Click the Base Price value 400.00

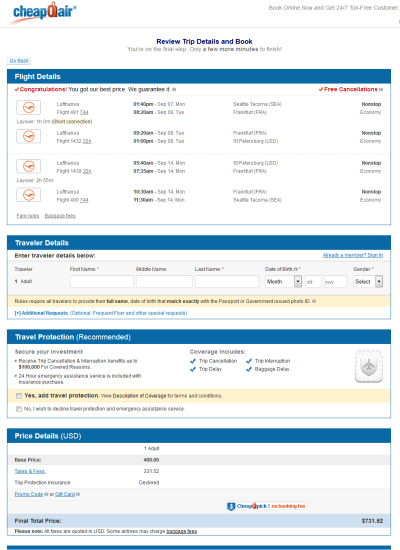coord(151,460)
